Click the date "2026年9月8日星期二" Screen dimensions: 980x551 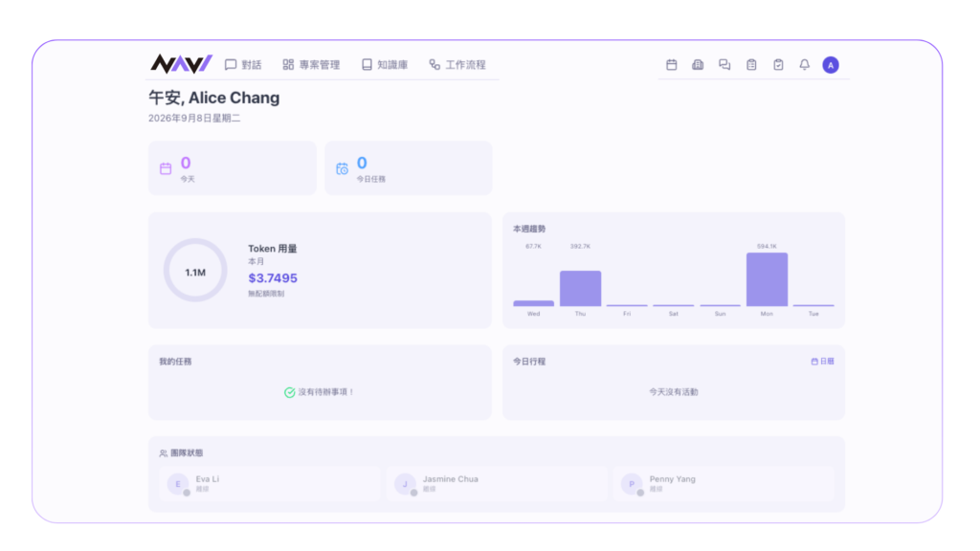pyautogui.click(x=194, y=118)
